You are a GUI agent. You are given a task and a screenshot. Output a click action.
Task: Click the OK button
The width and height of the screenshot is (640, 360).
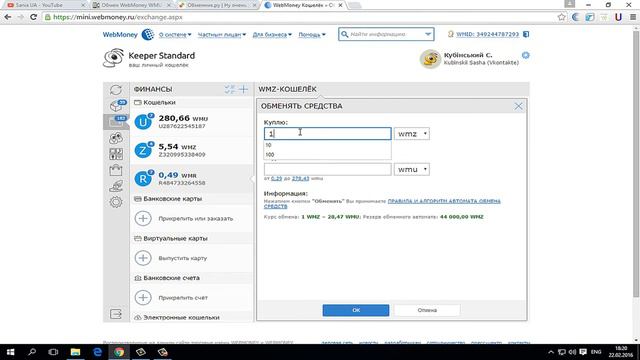[x=356, y=310]
